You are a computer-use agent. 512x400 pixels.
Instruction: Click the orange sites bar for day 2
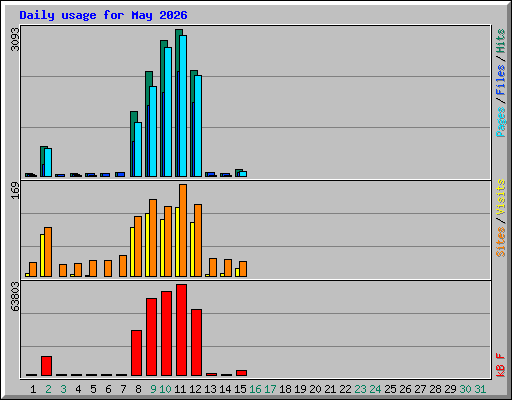coord(48,252)
